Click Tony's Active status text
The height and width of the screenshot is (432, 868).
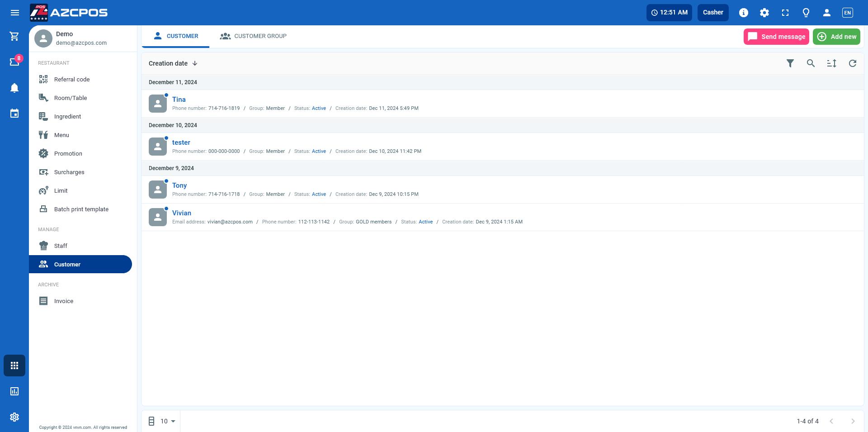coord(319,194)
